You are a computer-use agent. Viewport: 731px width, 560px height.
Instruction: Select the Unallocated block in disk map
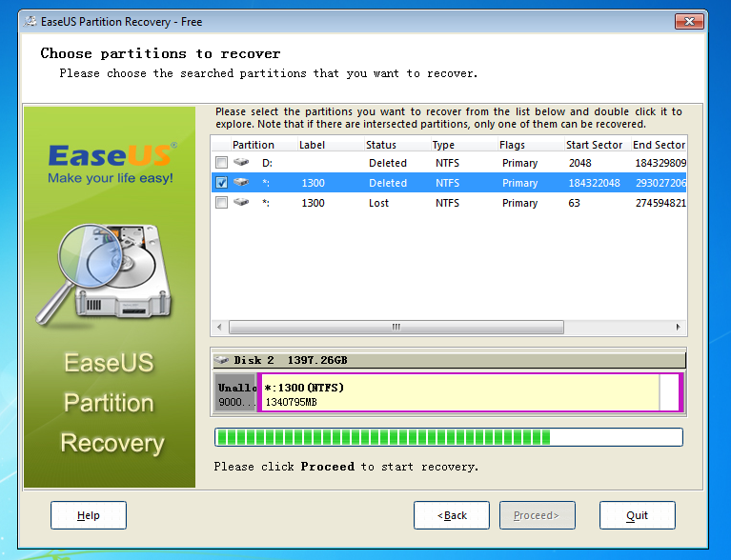[x=235, y=392]
